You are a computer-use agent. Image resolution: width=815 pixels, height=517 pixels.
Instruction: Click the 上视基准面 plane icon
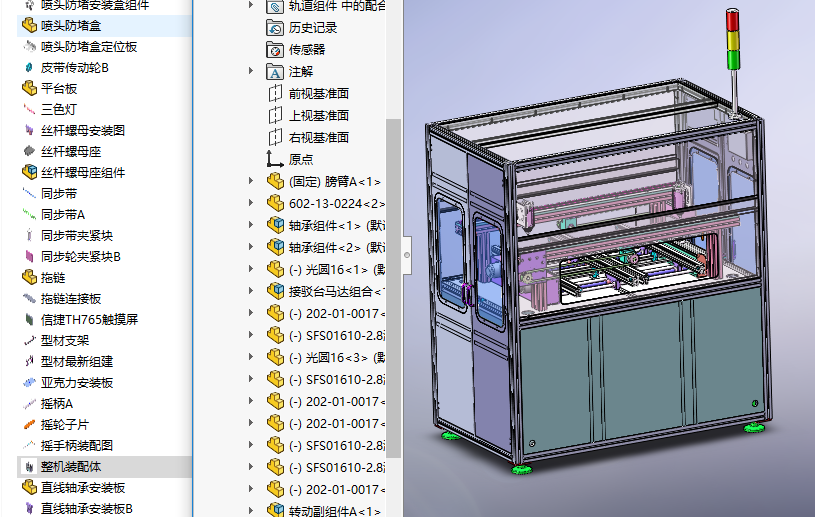click(274, 115)
